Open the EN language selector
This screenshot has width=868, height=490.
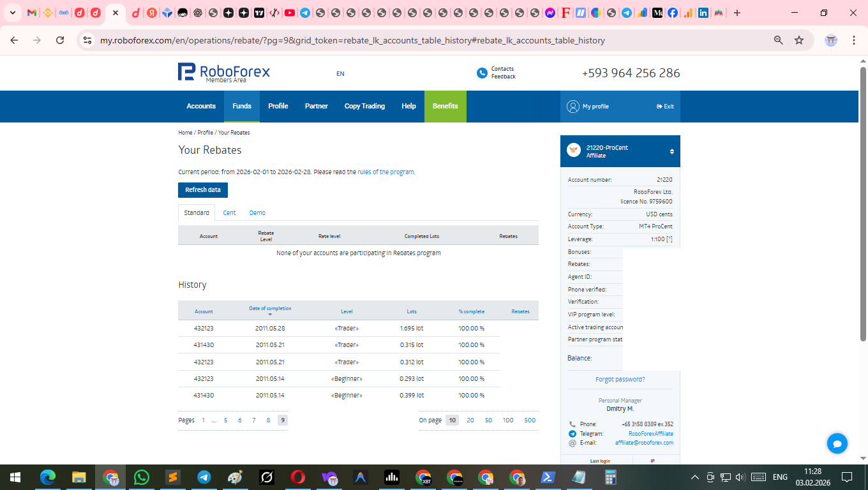(x=340, y=73)
